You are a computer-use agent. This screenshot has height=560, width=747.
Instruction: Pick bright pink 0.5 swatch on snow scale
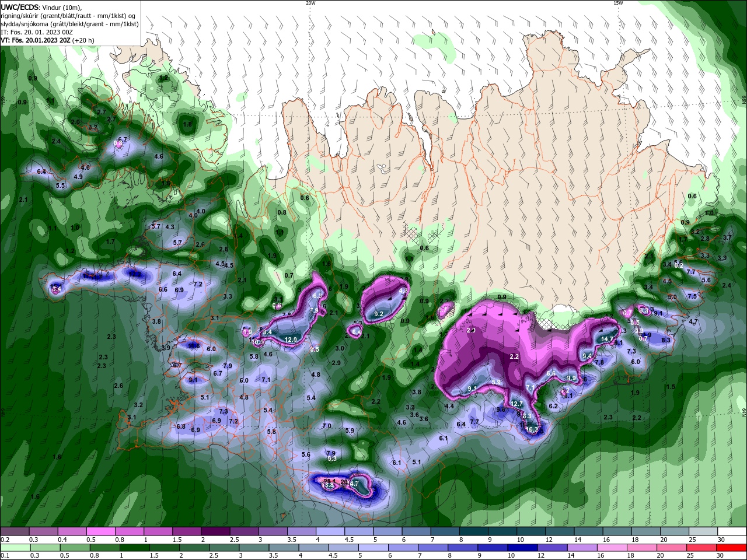click(x=100, y=531)
